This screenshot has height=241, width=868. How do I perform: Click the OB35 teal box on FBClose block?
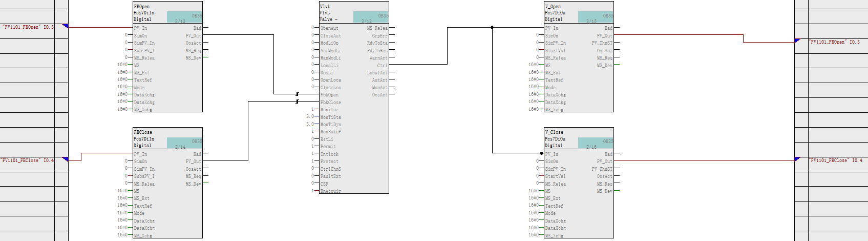coord(184,143)
